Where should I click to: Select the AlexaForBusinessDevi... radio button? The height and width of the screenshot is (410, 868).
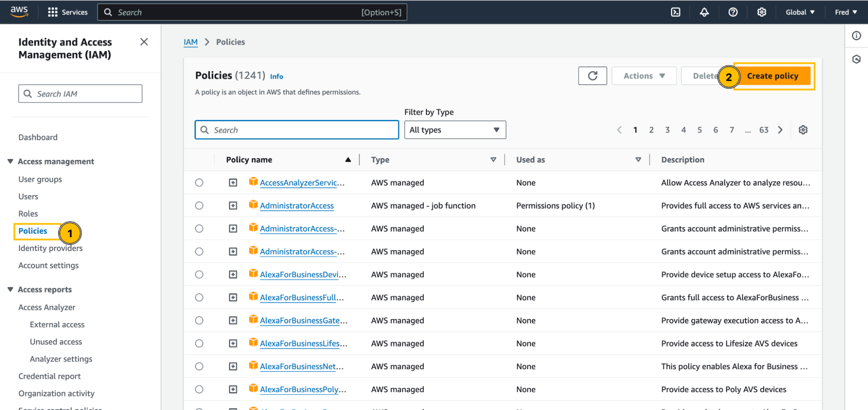click(199, 274)
